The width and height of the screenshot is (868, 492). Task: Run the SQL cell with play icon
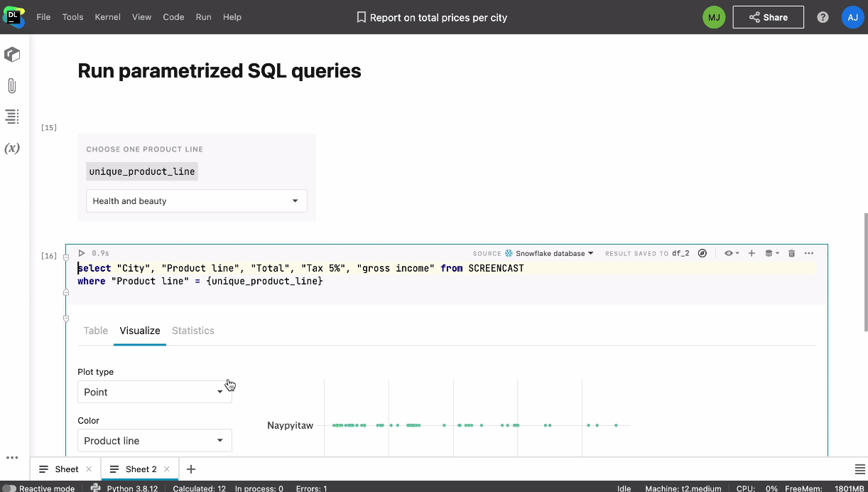point(82,253)
